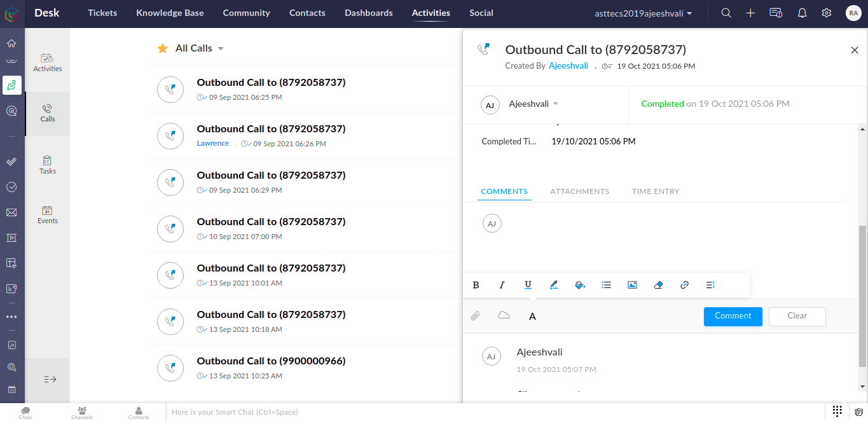Expand asttecs2019ajeeshvali department dropdown
868x421 pixels.
[690, 13]
